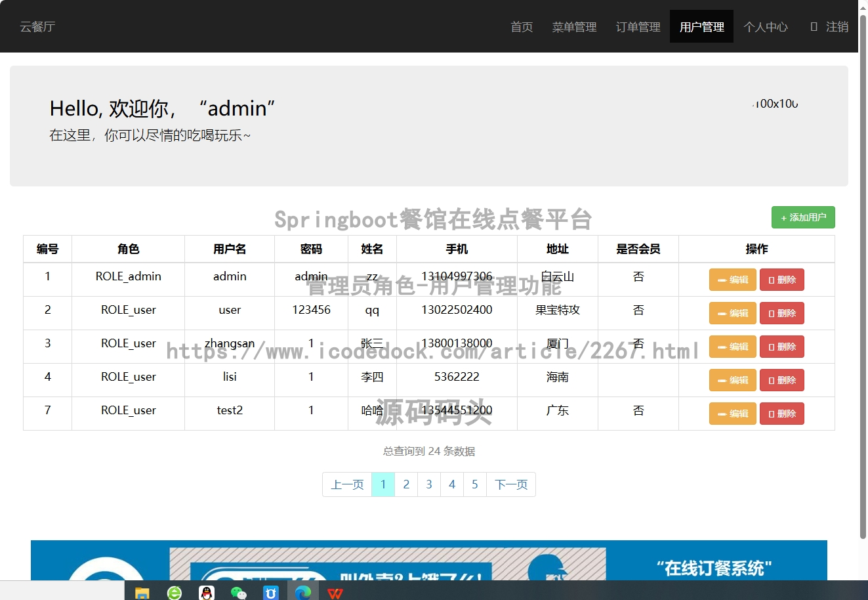Delete the admin user row
This screenshot has height=600, width=868.
coord(782,280)
